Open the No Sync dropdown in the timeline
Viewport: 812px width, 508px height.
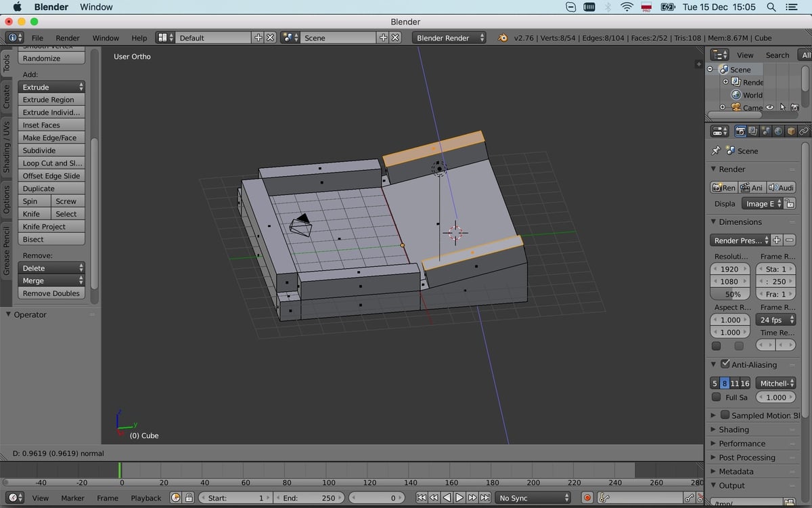pos(533,497)
